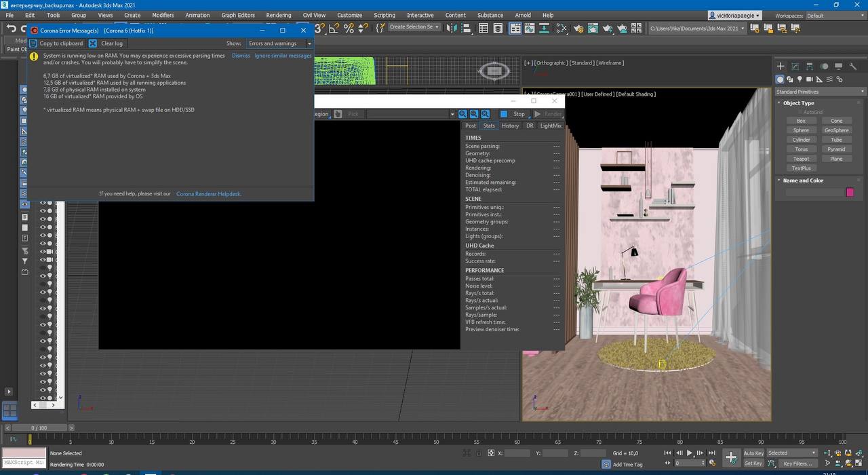Open the Rendering menu

coord(279,15)
